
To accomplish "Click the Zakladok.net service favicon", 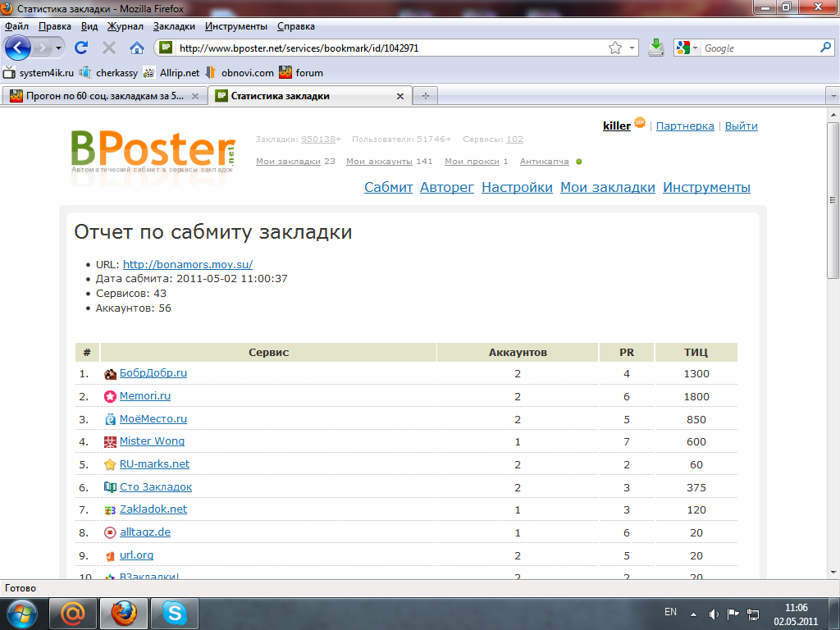I will click(110, 510).
